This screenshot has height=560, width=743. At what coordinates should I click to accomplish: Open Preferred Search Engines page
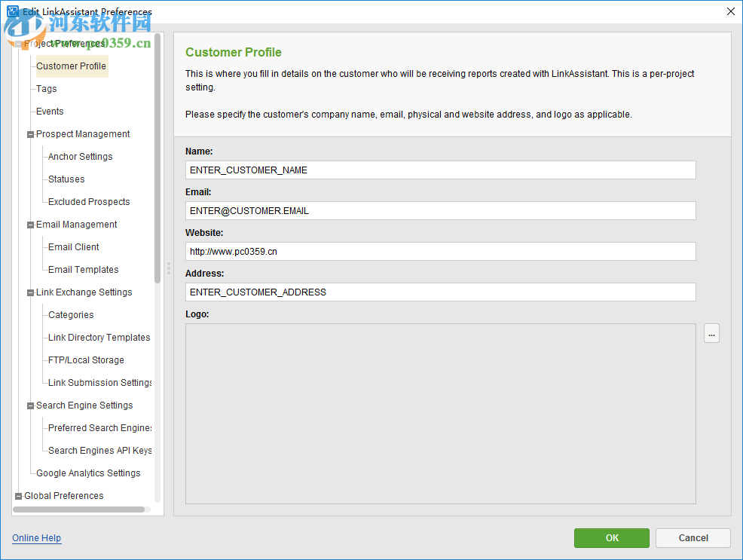[x=100, y=428]
